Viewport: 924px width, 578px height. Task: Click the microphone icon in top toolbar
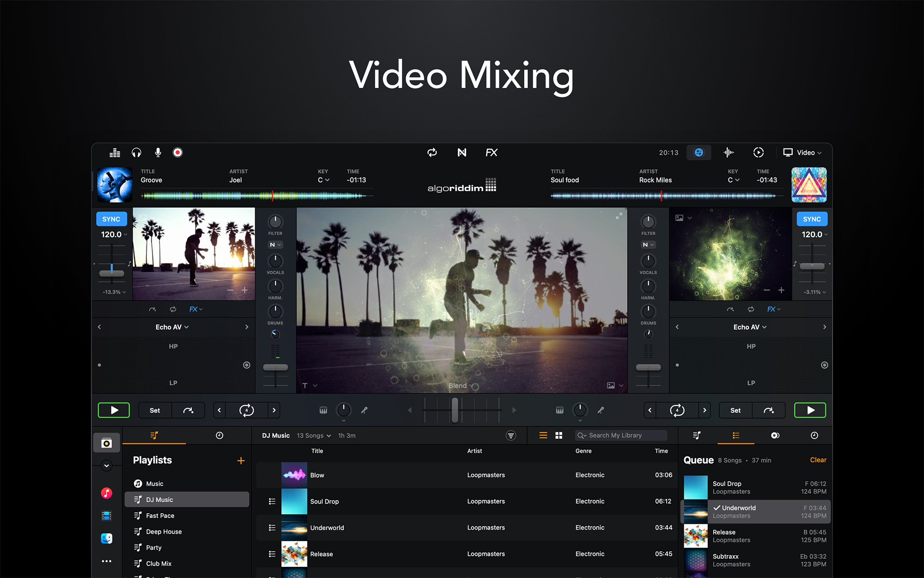click(x=158, y=153)
